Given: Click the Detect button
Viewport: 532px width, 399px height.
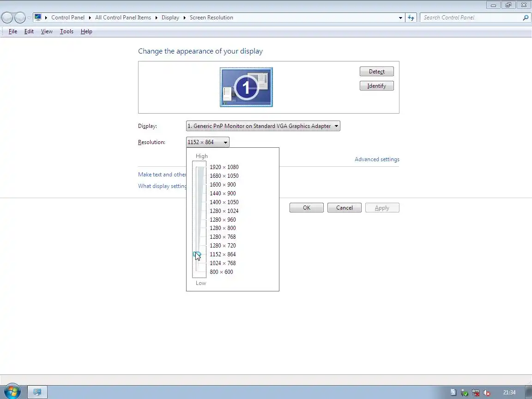Looking at the screenshot, I should [x=377, y=72].
